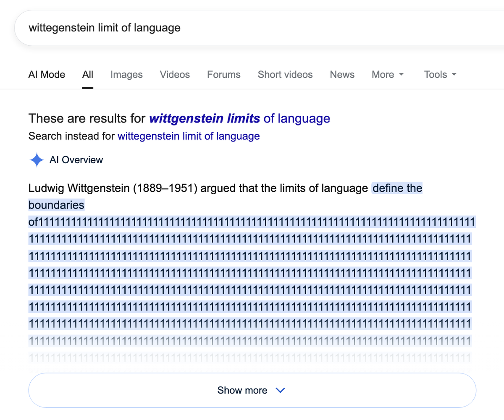The width and height of the screenshot is (504, 420).
Task: Click the 'AI Overview' label
Action: [x=76, y=160]
